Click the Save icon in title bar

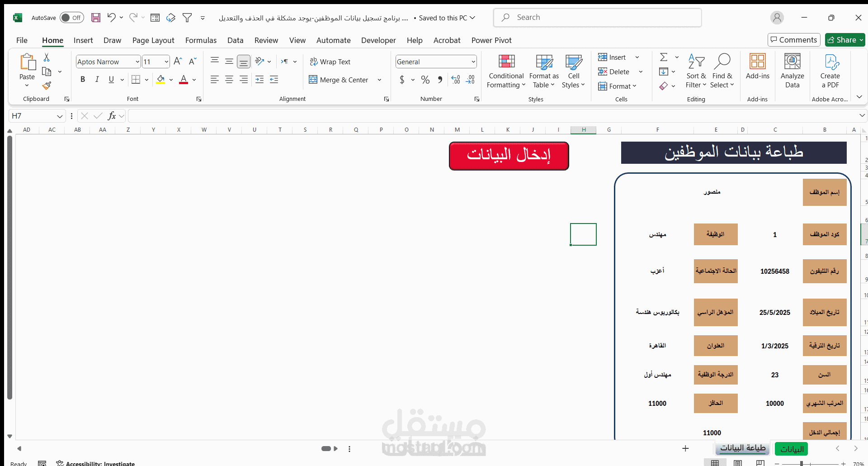coord(96,18)
